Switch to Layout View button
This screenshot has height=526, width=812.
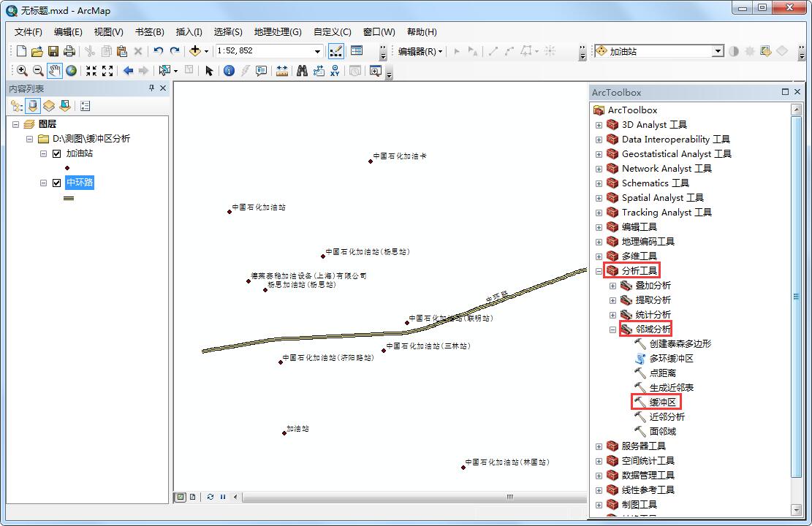[193, 497]
